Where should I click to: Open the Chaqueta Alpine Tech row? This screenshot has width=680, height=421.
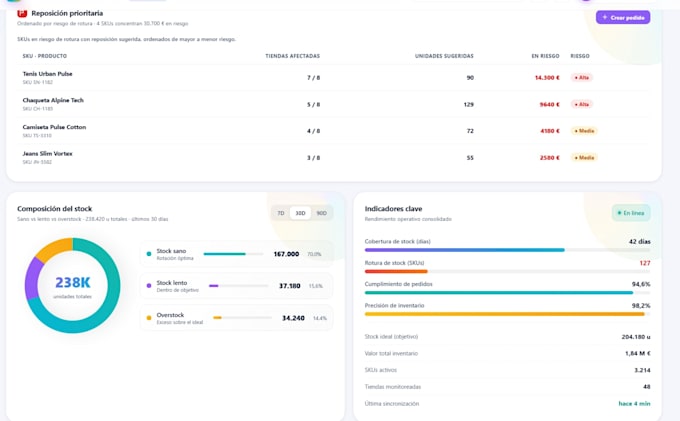tap(333, 104)
